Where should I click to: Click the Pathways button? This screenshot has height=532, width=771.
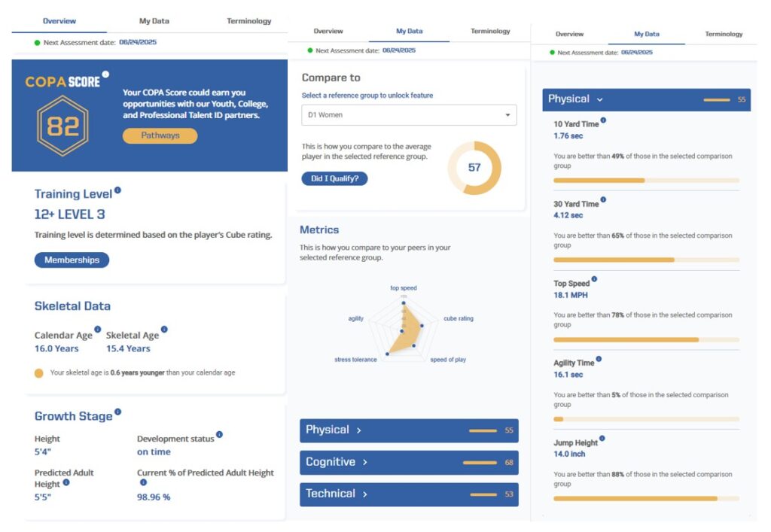(160, 135)
